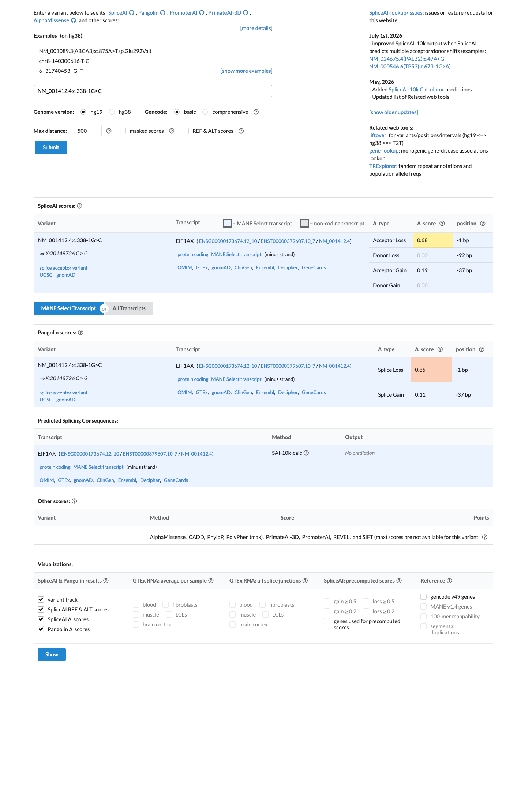This screenshot has width=532, height=805.
Task: Uncheck SpliceAI REF & ALT scores visualization
Action: point(41,610)
